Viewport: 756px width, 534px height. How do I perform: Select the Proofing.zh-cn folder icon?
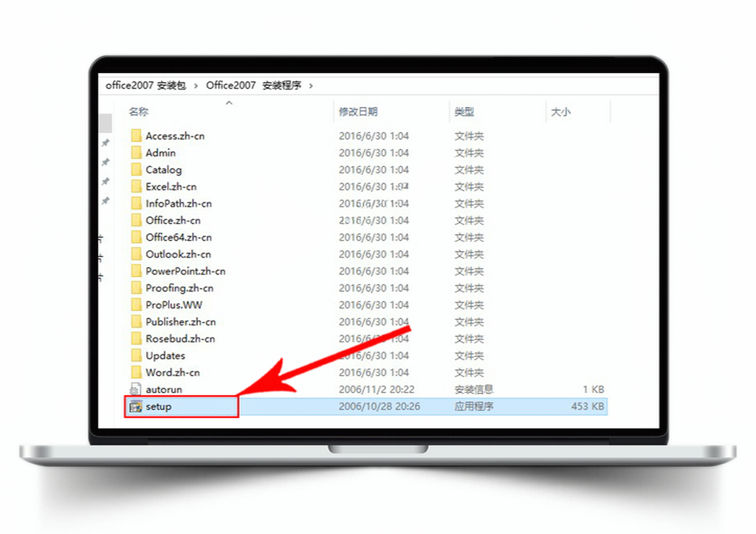136,288
